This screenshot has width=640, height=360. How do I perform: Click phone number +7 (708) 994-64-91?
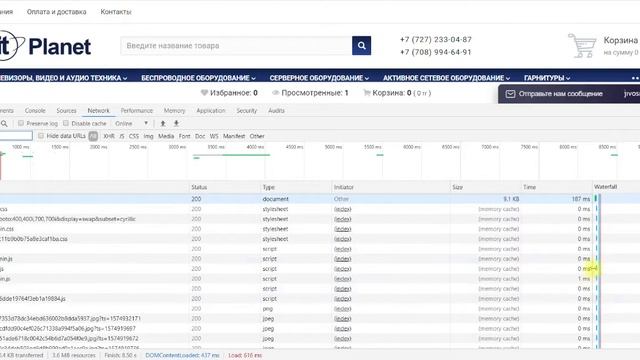click(436, 52)
